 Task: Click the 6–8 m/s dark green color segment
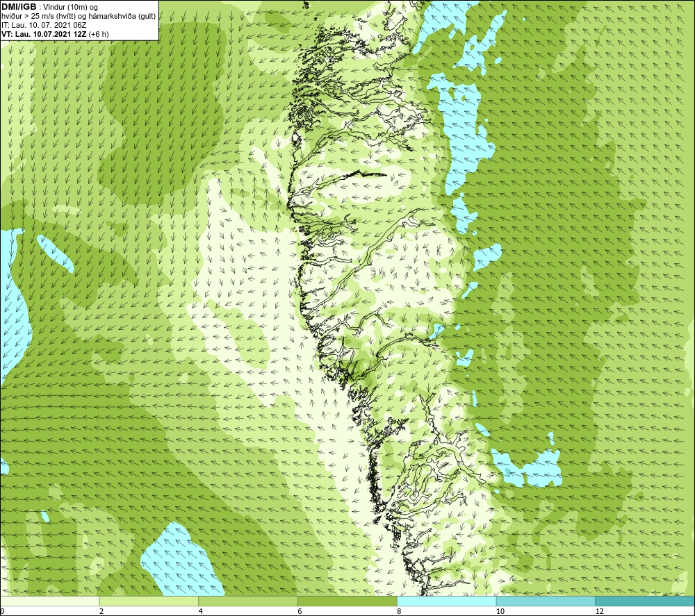(x=347, y=601)
